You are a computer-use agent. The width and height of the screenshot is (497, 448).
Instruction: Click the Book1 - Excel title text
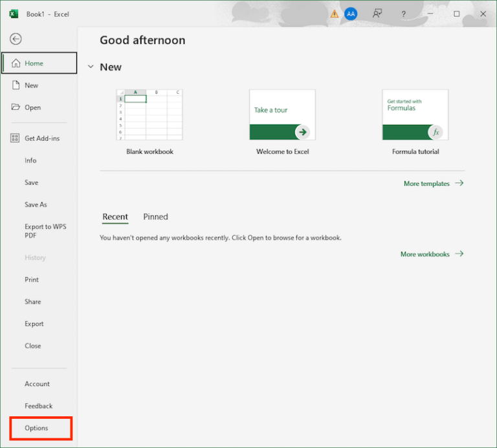click(47, 14)
